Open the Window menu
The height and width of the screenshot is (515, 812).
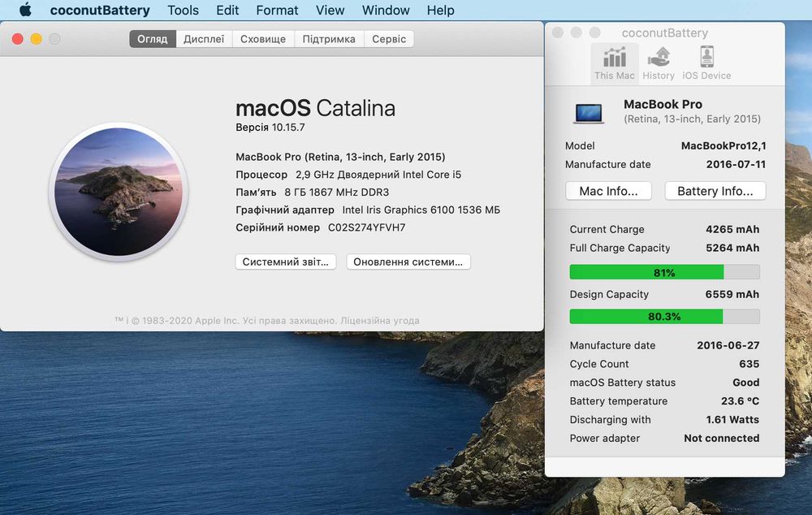click(x=386, y=11)
